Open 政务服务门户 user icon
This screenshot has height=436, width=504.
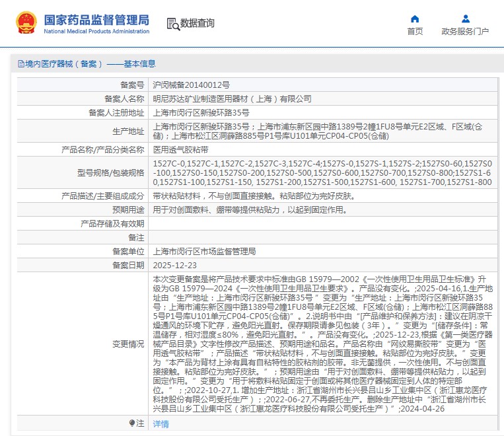466,19
